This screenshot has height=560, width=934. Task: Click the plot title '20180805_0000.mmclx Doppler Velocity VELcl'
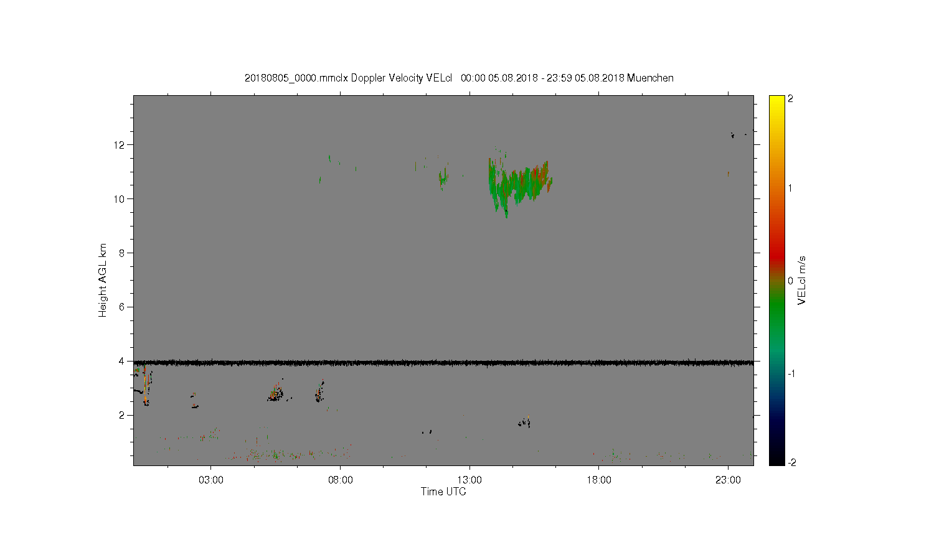tap(348, 78)
